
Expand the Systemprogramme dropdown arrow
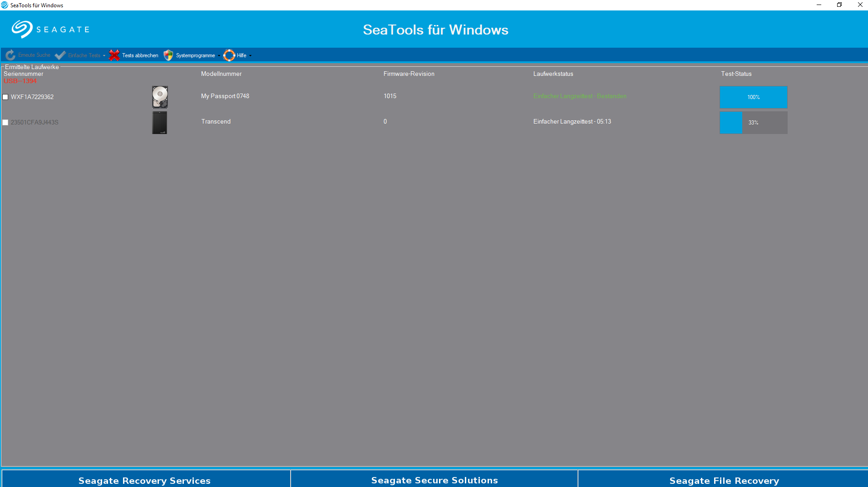pos(219,56)
